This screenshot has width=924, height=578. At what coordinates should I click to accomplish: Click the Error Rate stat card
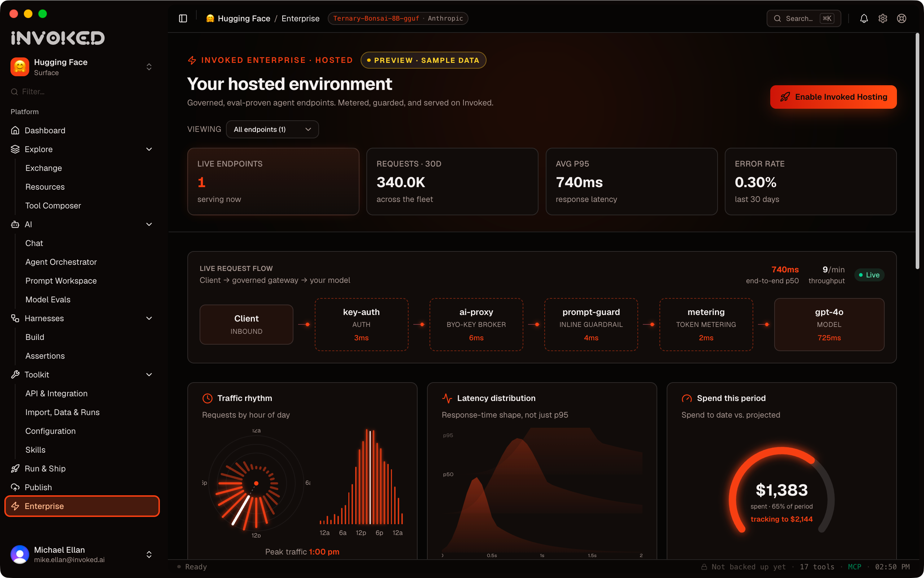(810, 182)
